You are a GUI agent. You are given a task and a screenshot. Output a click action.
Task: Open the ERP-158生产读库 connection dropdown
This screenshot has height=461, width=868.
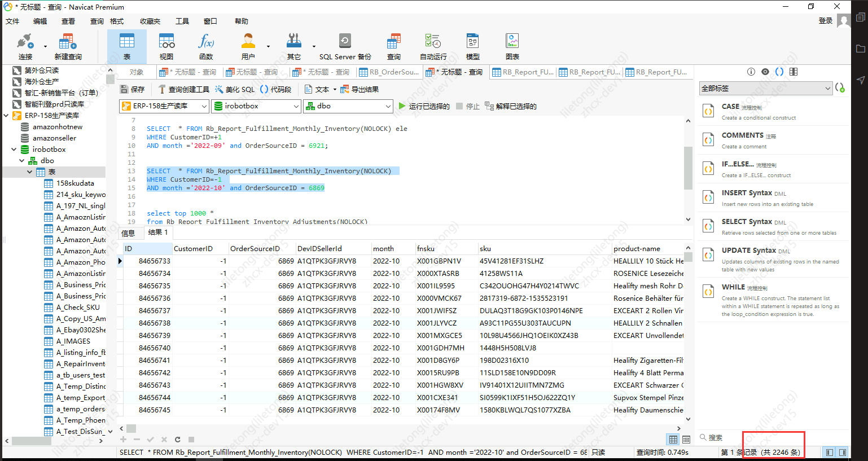tap(164, 106)
